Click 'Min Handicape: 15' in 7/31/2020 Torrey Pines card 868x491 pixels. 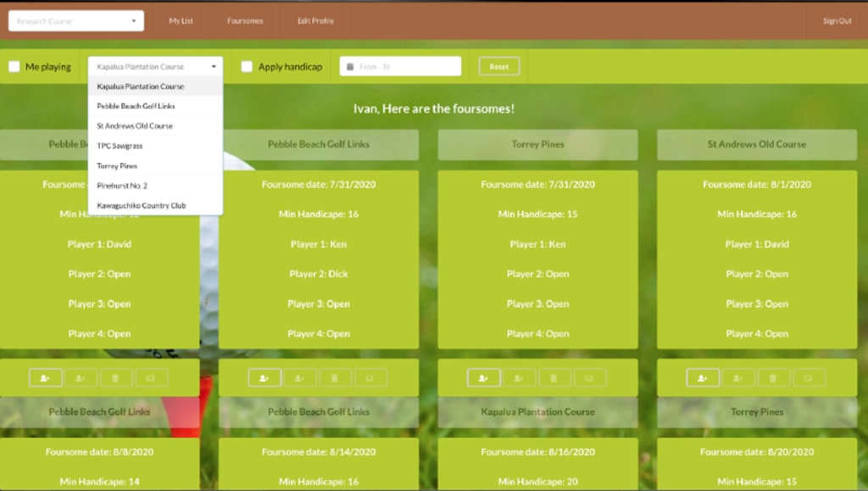pyautogui.click(x=537, y=215)
